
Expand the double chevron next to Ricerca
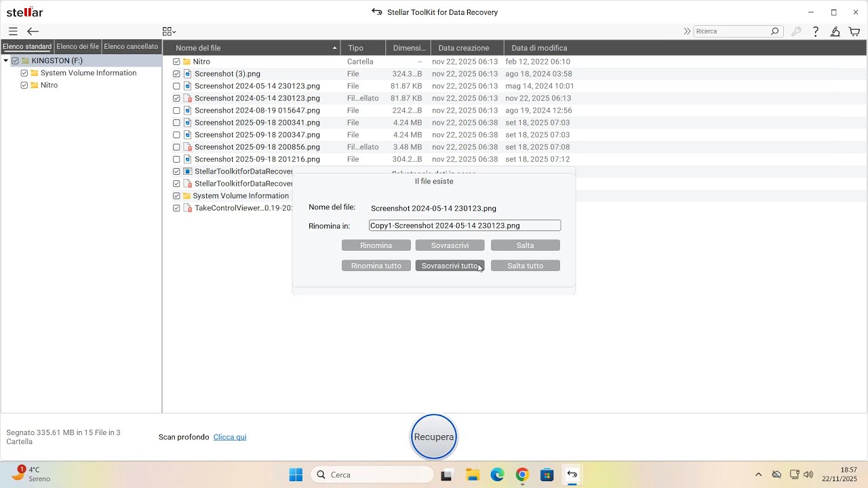click(687, 31)
